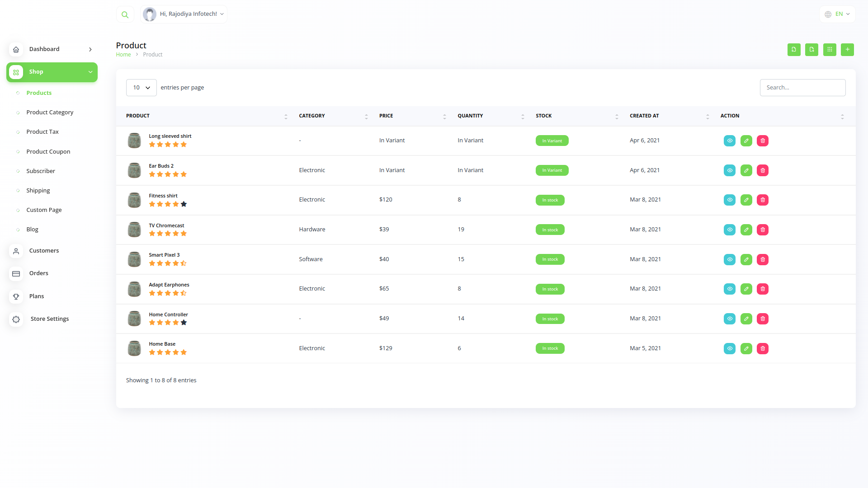Open the EN language selector
The width and height of the screenshot is (868, 488).
pyautogui.click(x=837, y=14)
